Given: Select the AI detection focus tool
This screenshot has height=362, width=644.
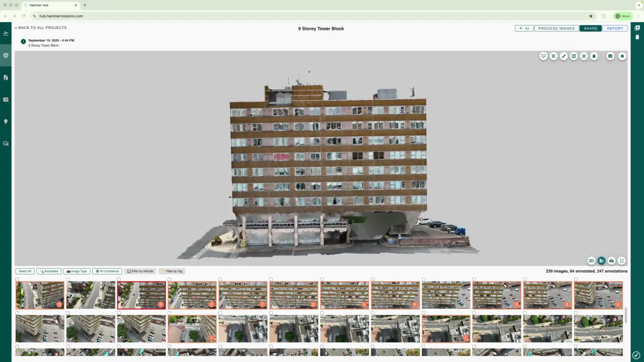Looking at the screenshot, I should tap(584, 56).
